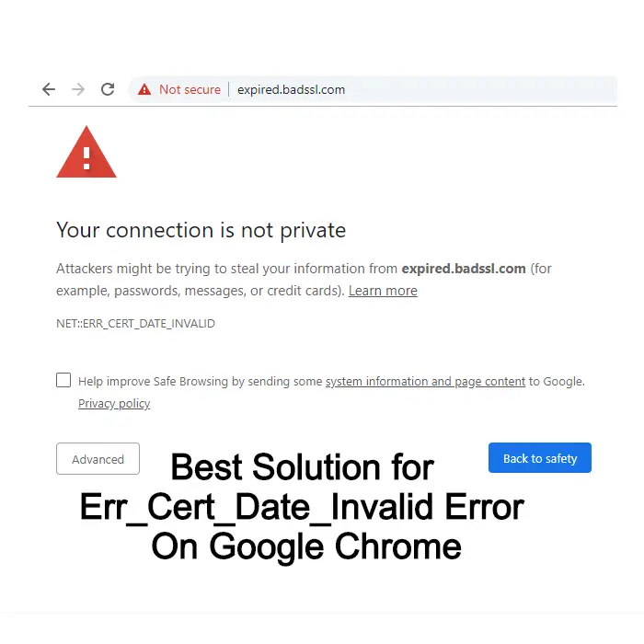Click the empty area of address bar
This screenshot has width=644, height=644.
pyautogui.click(x=480, y=89)
